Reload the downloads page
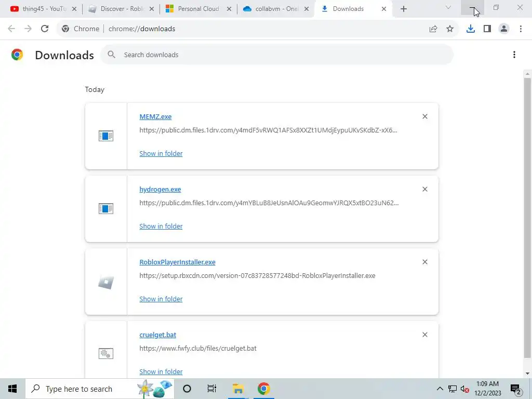Viewport: 532px width, 399px height. tap(45, 29)
